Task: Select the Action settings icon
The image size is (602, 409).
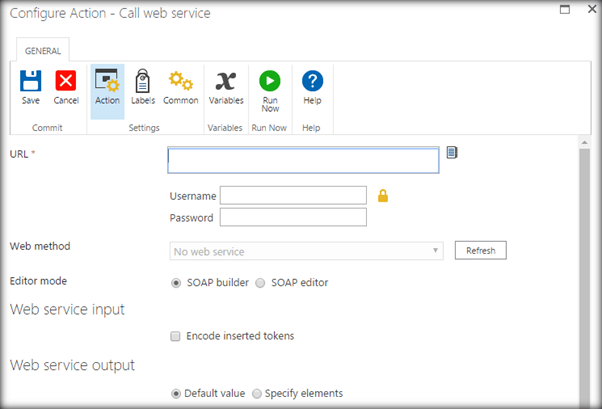Action: point(107,86)
